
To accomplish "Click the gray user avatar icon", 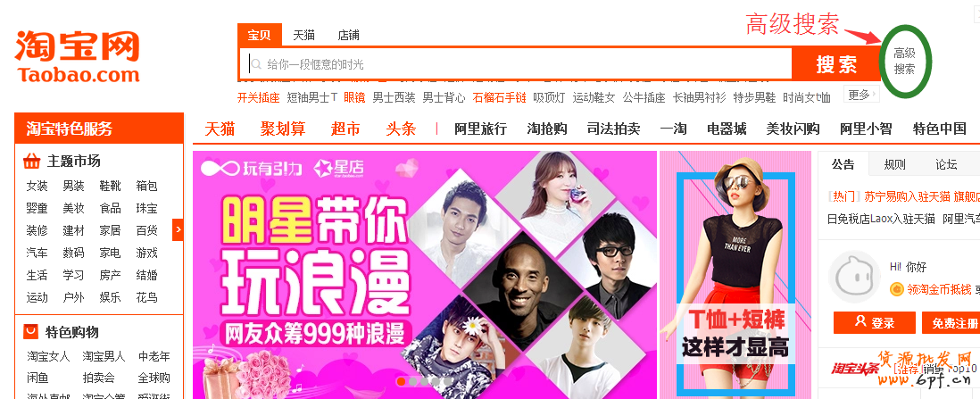I will coord(854,277).
